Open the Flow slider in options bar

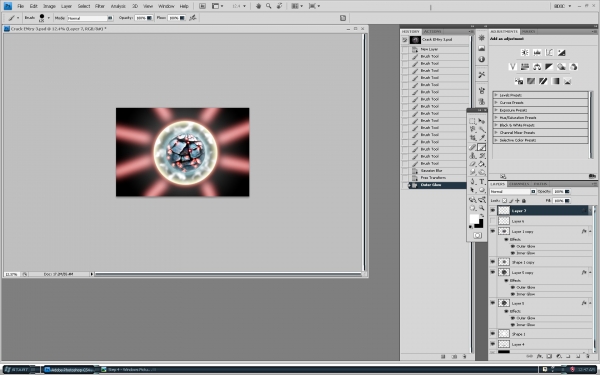click(x=182, y=18)
